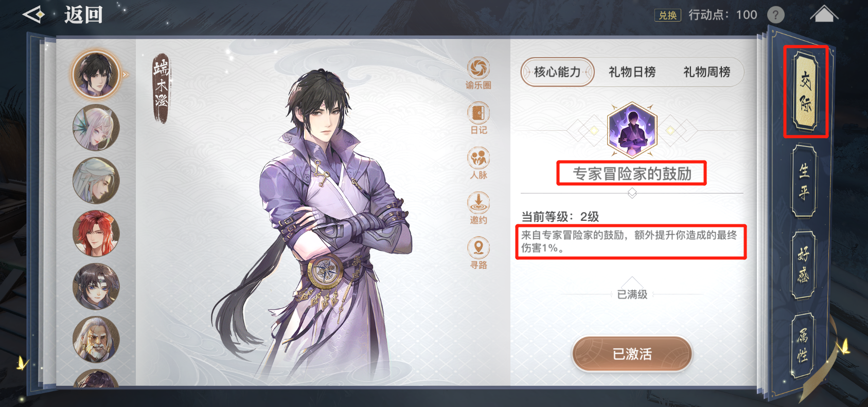Click the back arrow next to 返回
Viewport: 868px width, 407px height.
[x=34, y=14]
